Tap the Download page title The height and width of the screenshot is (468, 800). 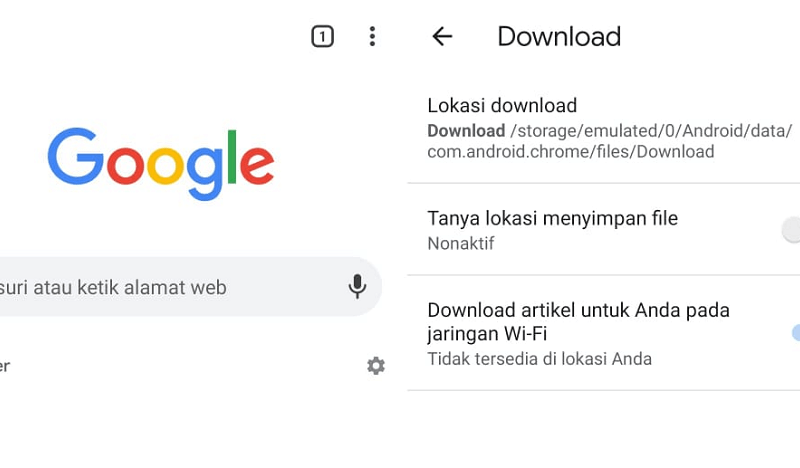(559, 36)
